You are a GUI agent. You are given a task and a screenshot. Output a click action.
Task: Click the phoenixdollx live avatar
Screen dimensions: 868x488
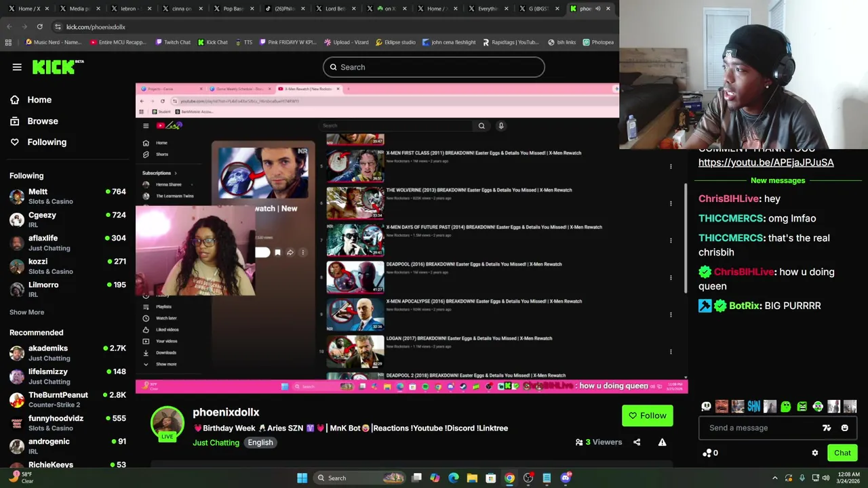click(x=167, y=423)
